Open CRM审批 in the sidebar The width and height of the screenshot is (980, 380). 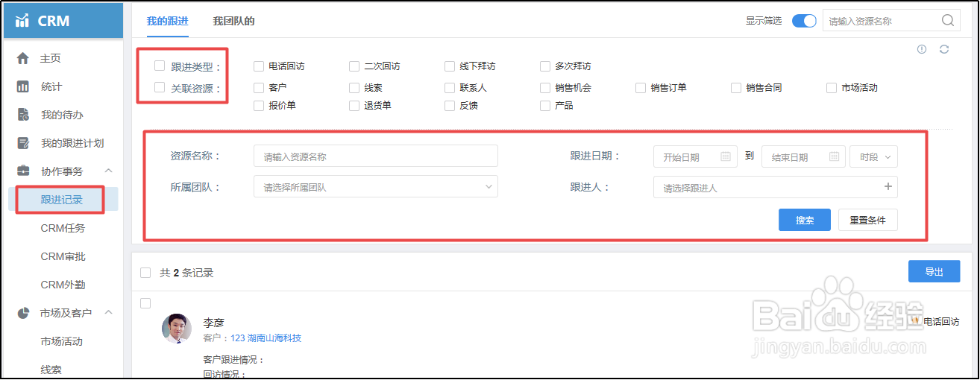click(63, 256)
